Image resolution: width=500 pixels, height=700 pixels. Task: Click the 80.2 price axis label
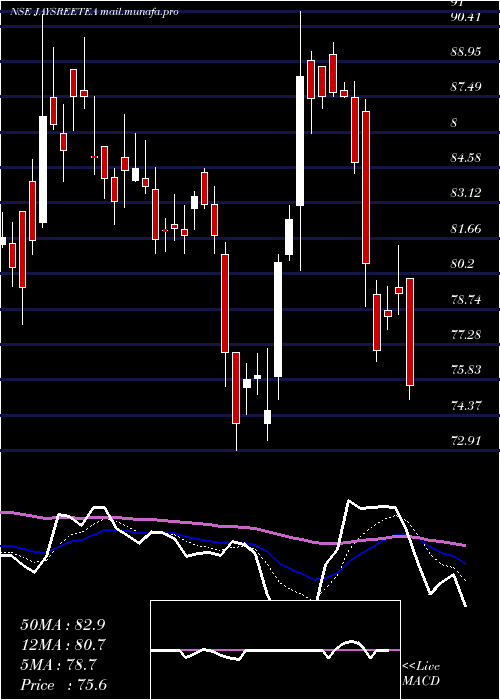pyautogui.click(x=463, y=264)
